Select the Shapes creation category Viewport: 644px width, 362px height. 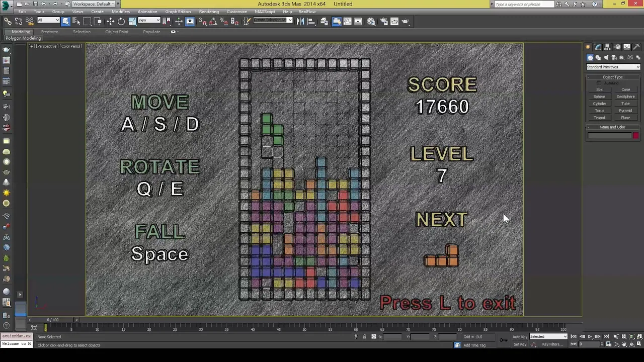598,58
